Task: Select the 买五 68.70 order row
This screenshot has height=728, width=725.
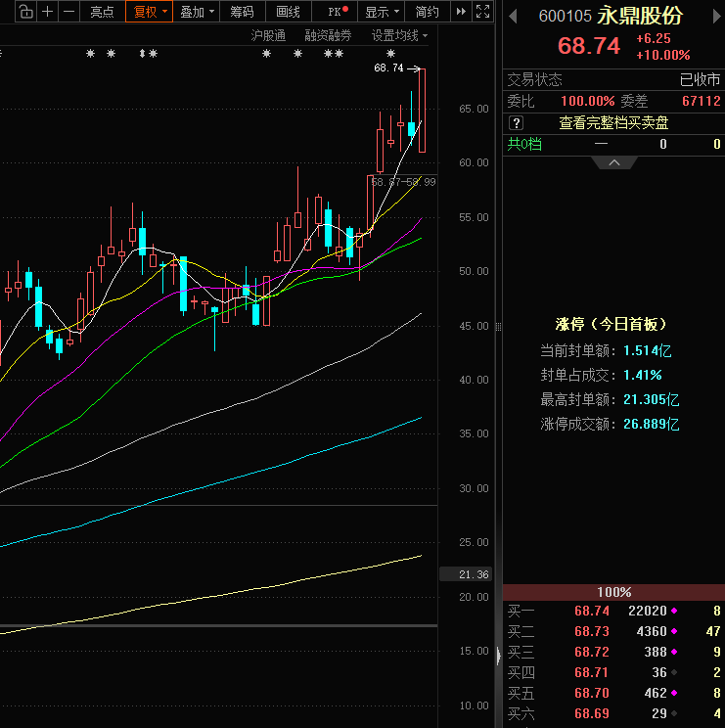Action: point(613,693)
